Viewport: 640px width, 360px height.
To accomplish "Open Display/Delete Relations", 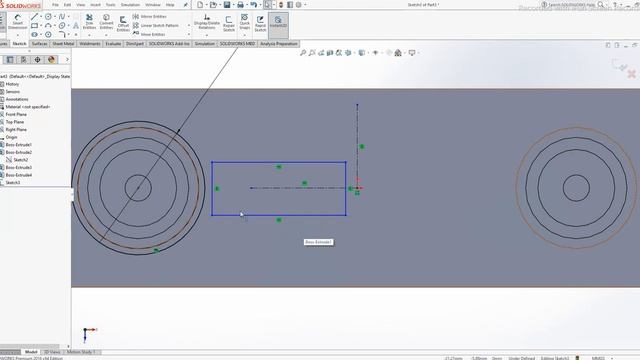I will coord(207,21).
